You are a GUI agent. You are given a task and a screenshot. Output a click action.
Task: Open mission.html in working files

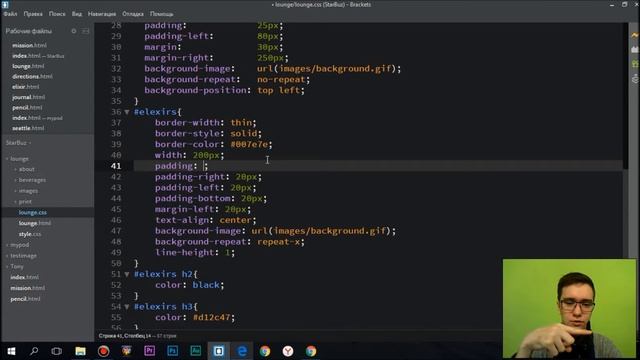click(29, 45)
